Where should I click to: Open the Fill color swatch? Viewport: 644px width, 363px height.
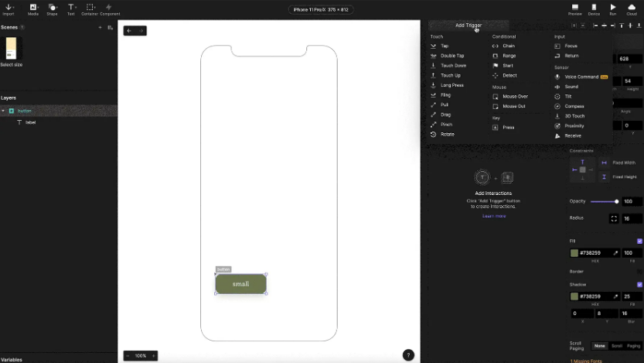tap(574, 253)
